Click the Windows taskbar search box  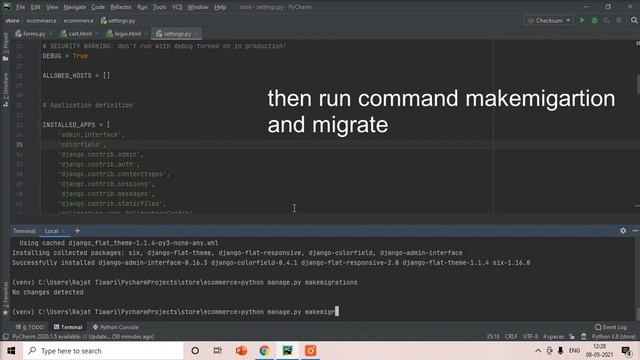pos(103,351)
